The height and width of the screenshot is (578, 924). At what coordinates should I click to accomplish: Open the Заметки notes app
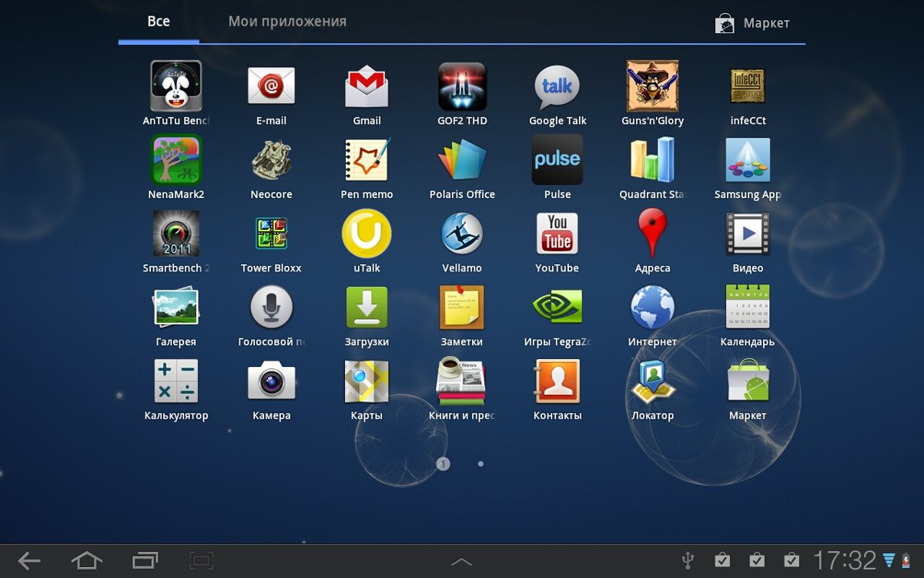462,307
